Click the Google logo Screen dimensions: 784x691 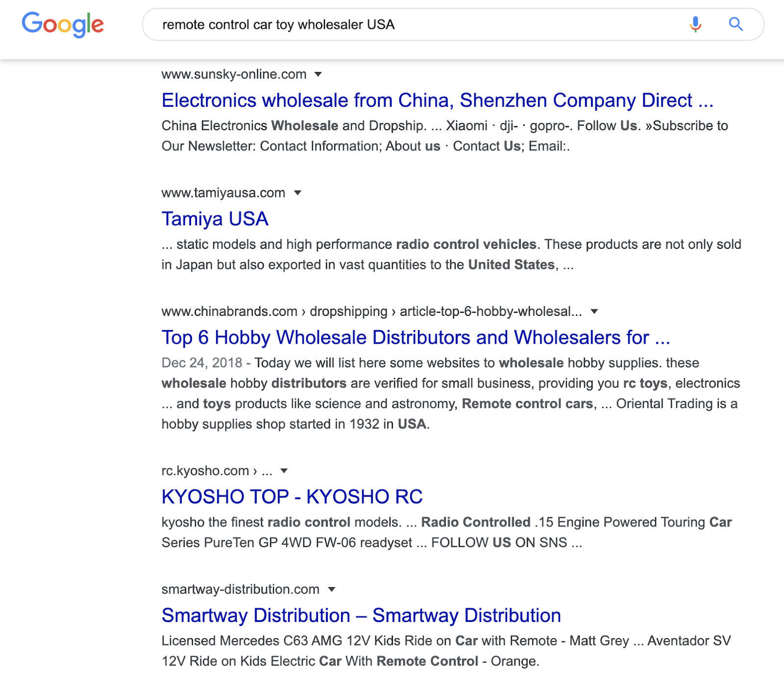(63, 24)
